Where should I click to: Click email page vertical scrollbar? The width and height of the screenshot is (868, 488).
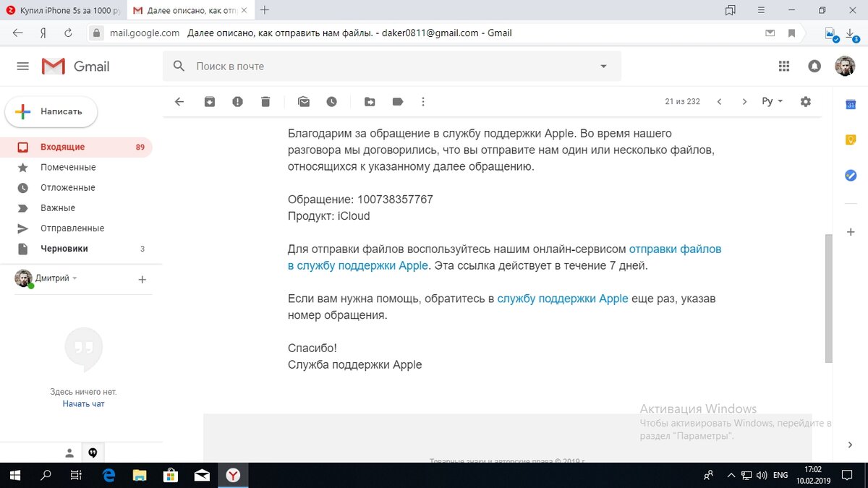click(829, 298)
